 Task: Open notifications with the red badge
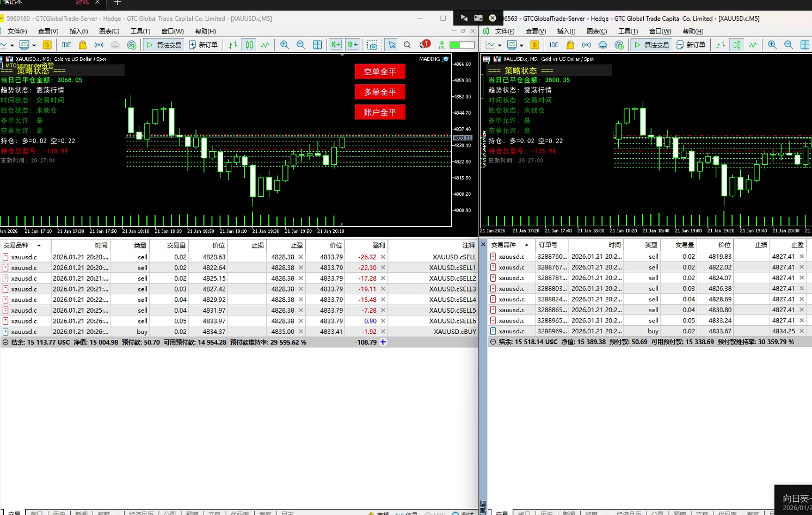(425, 45)
